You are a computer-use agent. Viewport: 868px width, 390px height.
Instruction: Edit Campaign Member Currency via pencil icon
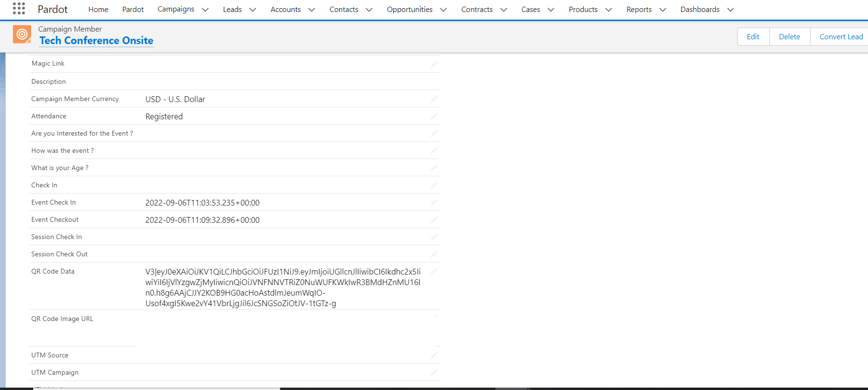(x=434, y=99)
